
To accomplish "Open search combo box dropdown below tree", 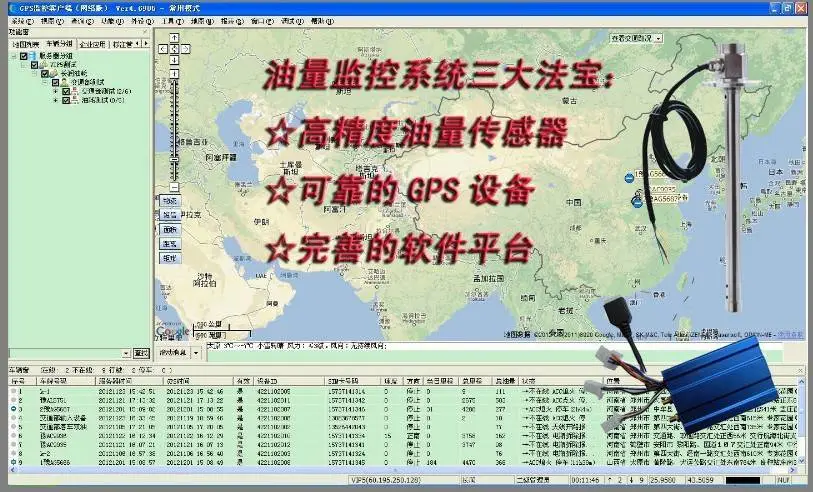I will pyautogui.click(x=126, y=353).
